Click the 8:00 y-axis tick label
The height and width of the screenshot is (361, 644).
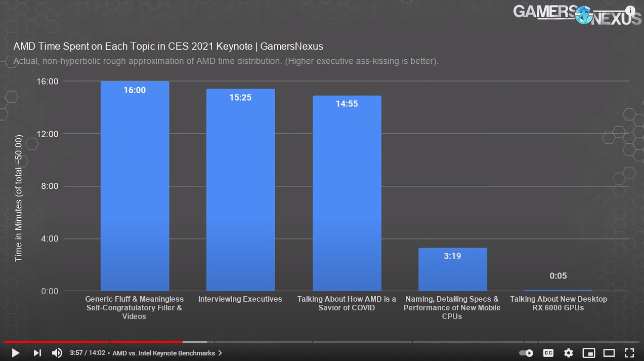(x=50, y=186)
